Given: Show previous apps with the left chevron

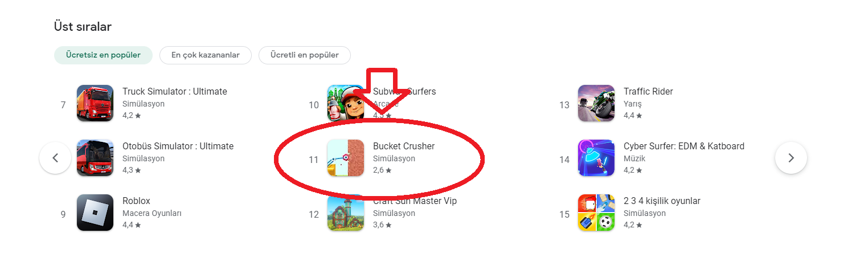Looking at the screenshot, I should (55, 158).
